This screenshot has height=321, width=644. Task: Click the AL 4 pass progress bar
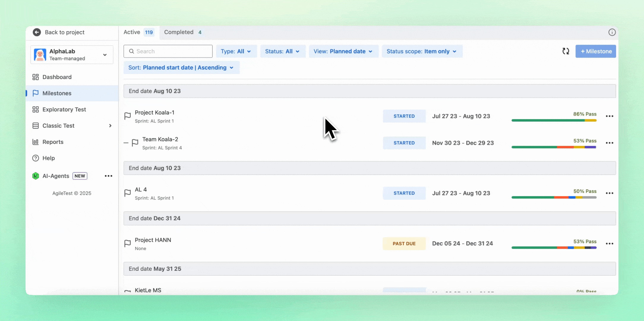(554, 197)
